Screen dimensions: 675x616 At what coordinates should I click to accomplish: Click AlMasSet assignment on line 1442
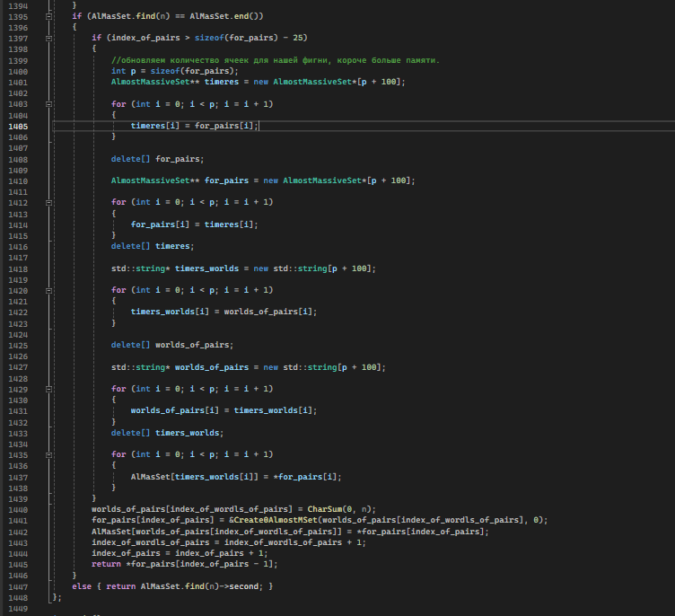coord(290,532)
